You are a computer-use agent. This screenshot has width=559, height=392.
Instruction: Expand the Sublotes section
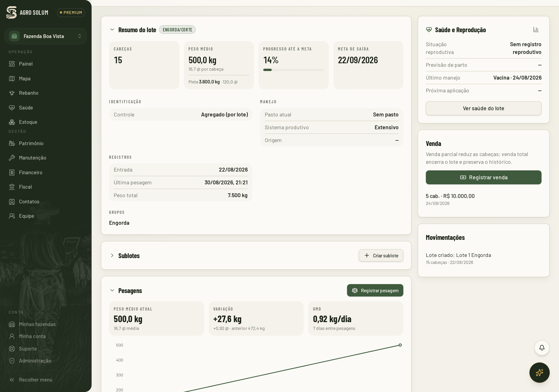[x=112, y=255]
